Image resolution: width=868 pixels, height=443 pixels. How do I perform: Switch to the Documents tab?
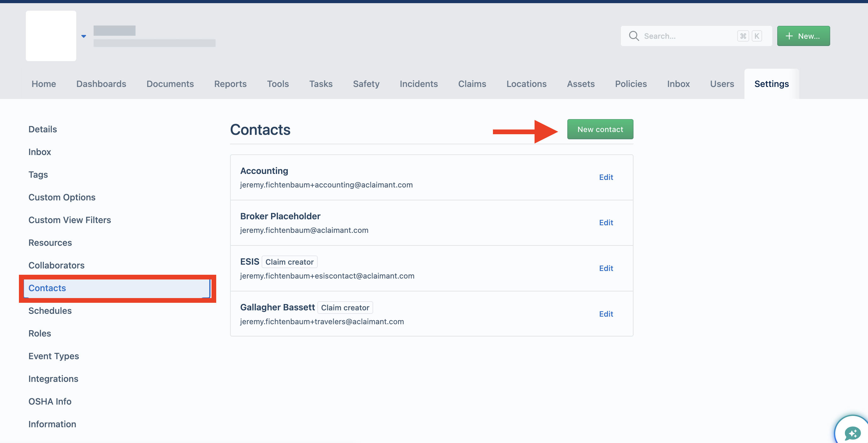coord(170,84)
